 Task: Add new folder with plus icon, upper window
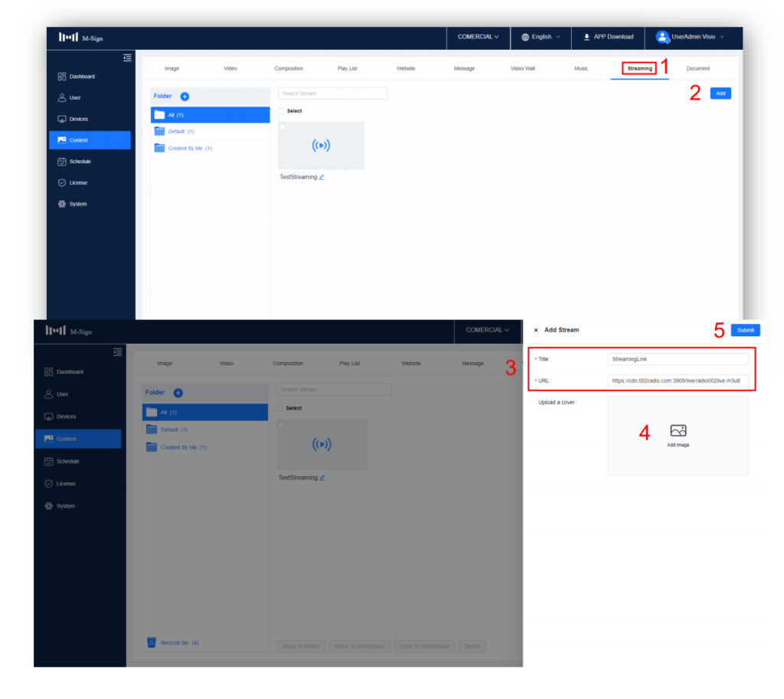185,96
